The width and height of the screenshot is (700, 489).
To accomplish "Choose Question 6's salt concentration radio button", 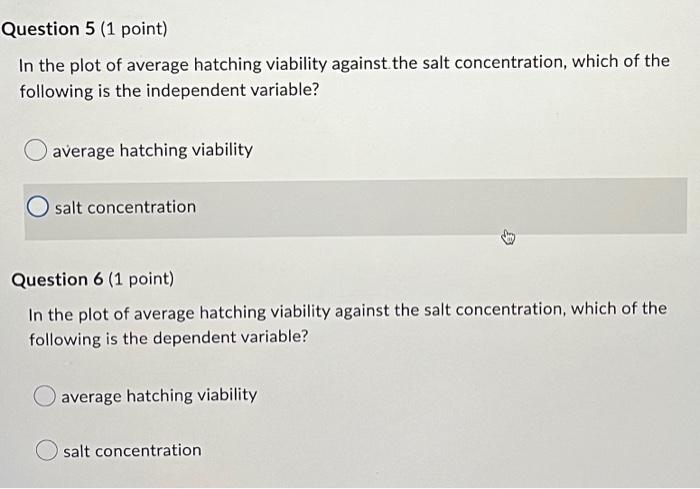I will [46, 450].
